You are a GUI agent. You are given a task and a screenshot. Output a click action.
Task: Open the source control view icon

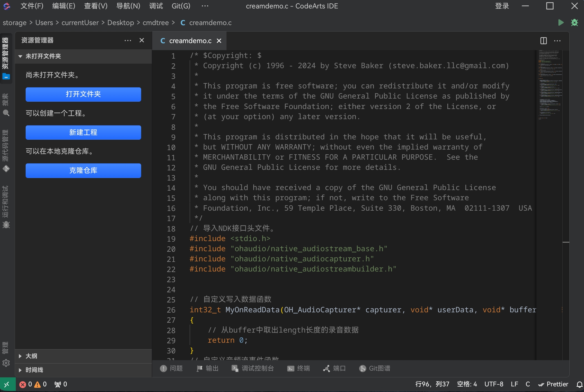click(6, 169)
